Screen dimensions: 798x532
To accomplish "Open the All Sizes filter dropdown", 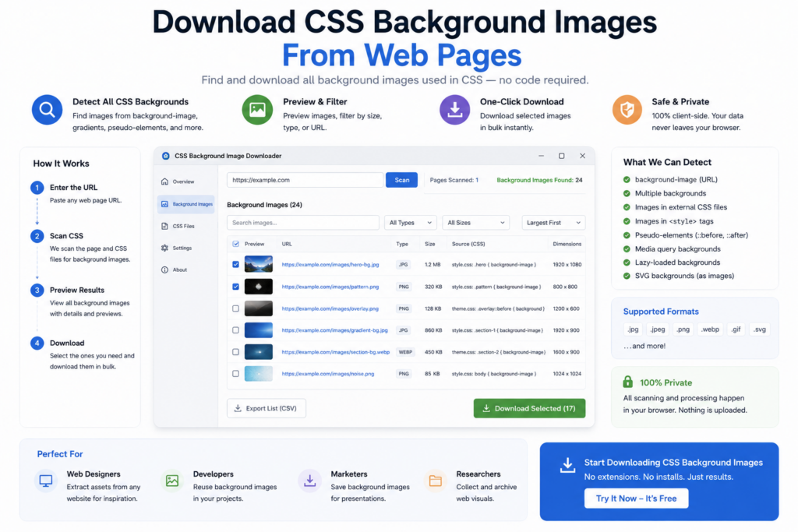I will [476, 223].
